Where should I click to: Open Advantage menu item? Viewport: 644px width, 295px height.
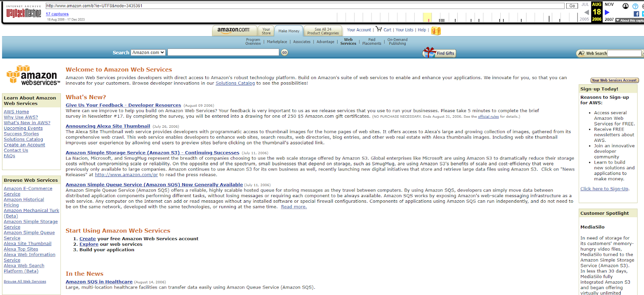[325, 42]
